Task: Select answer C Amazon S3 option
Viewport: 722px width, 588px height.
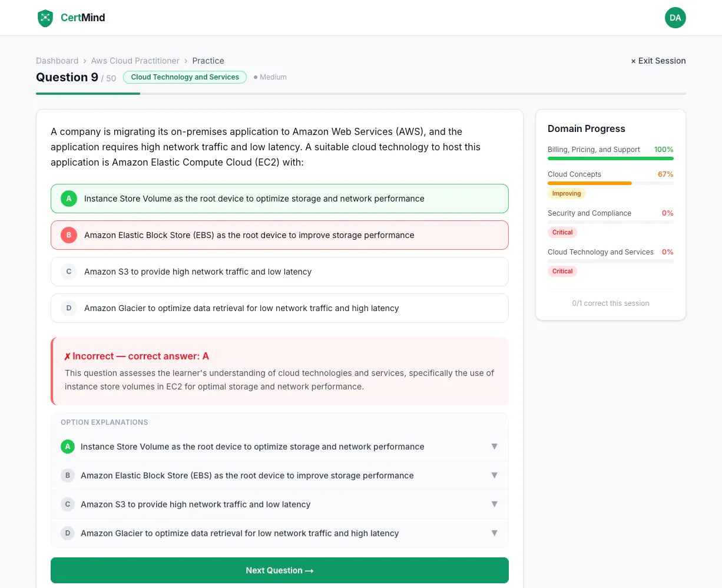Action: pyautogui.click(x=280, y=272)
